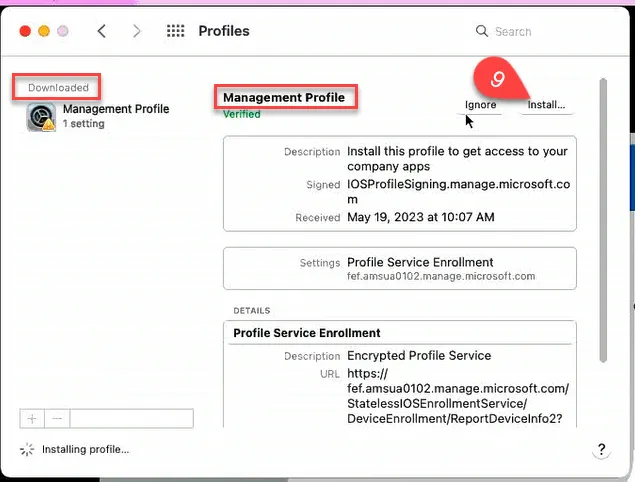
Task: Click the vertical scrollbar of profile details
Action: point(603,220)
